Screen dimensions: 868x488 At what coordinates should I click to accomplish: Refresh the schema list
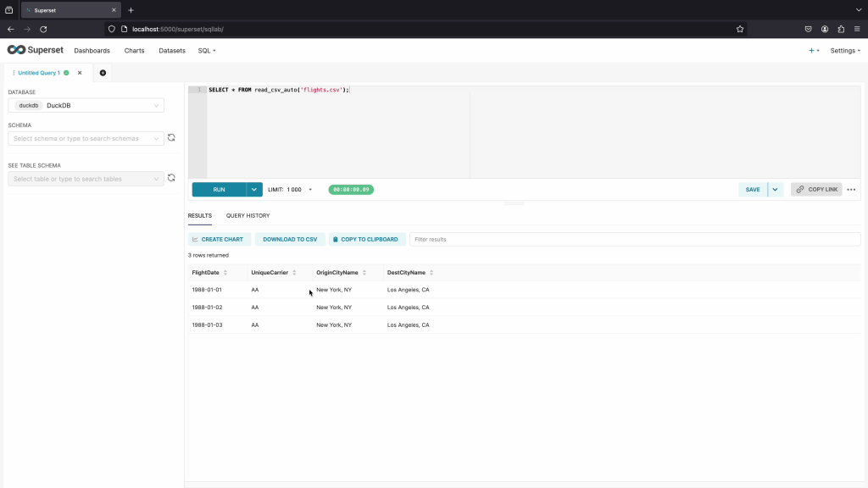click(x=171, y=137)
